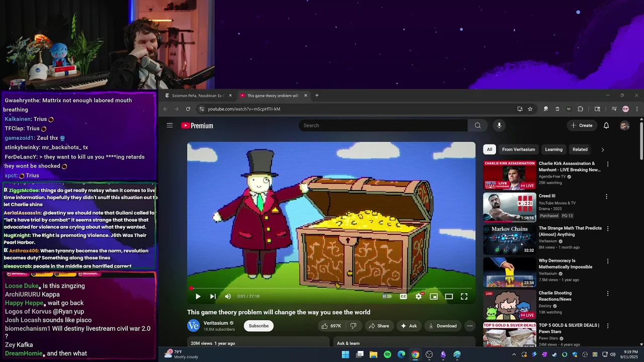The height and width of the screenshot is (362, 644).
Task: Select From Veritasium filter chip
Action: 518,149
